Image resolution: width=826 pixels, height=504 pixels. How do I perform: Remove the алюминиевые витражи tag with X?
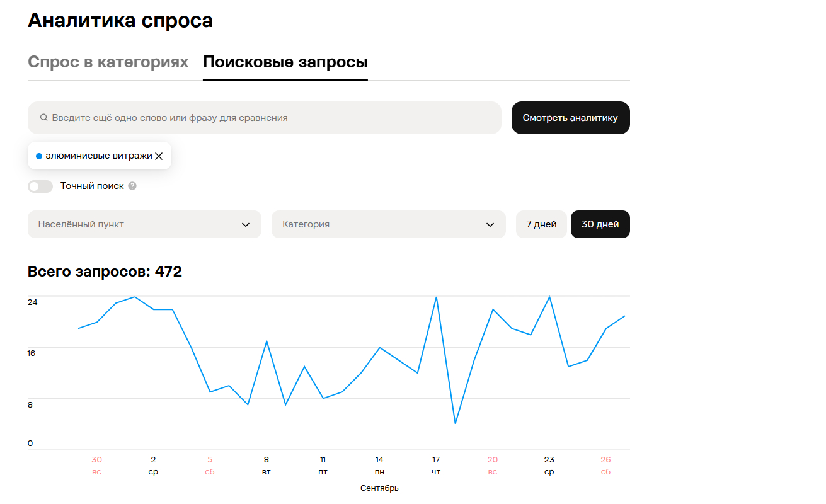159,156
